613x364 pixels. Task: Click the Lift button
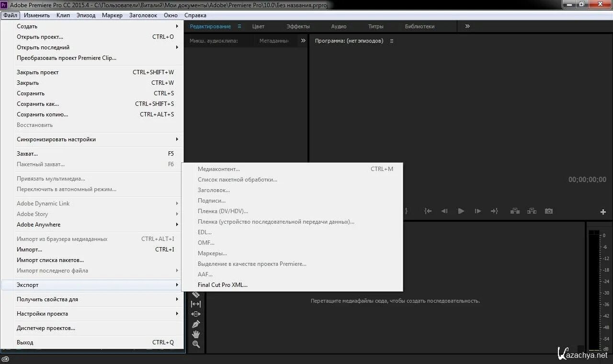(515, 211)
